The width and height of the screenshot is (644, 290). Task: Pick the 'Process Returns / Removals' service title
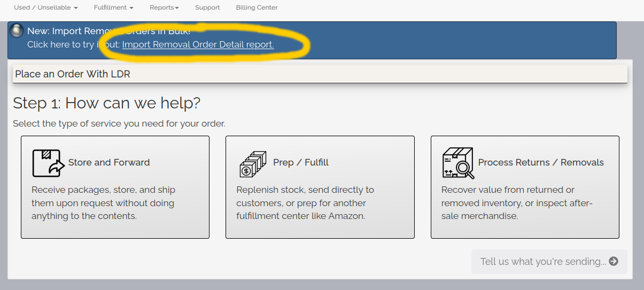tap(541, 162)
